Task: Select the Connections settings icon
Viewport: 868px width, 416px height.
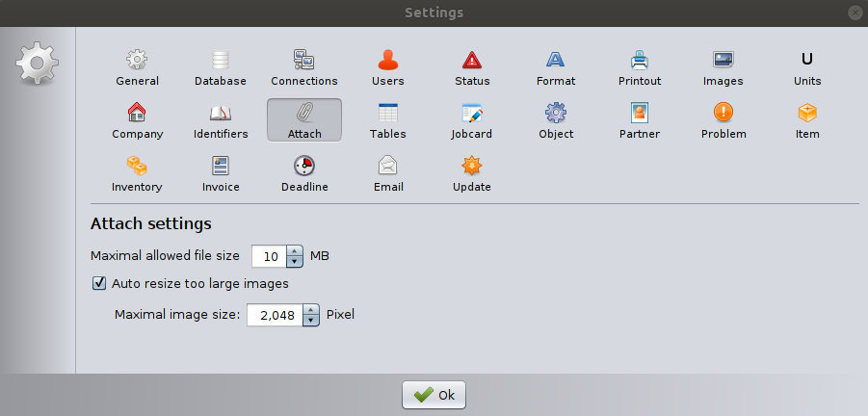Action: click(x=303, y=68)
